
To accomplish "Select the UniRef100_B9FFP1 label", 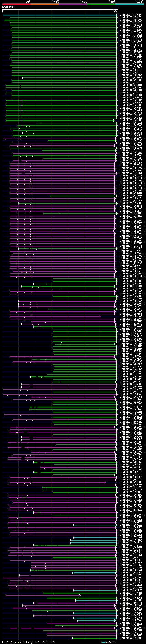I will pos(131,115).
